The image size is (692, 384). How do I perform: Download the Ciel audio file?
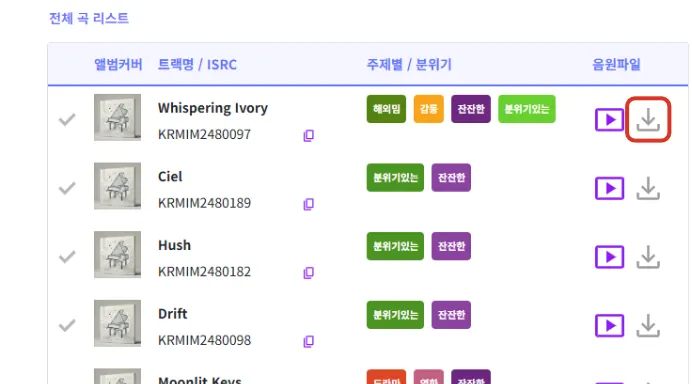pyautogui.click(x=648, y=188)
